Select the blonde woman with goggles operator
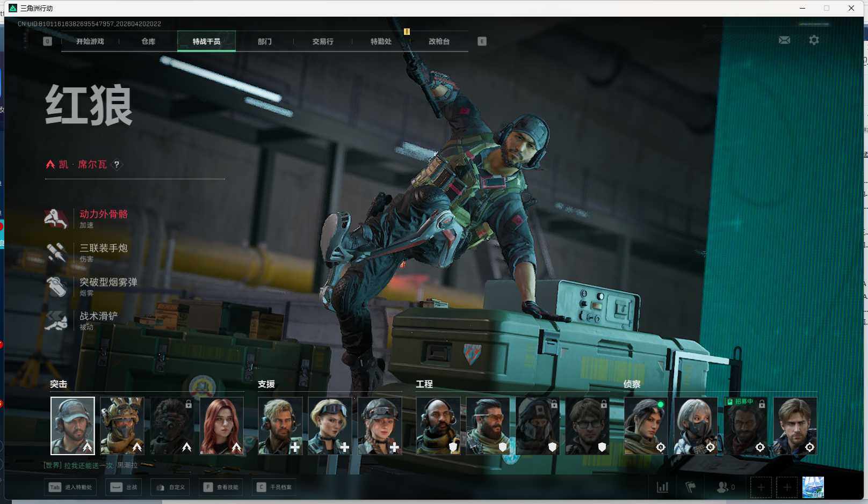This screenshot has height=504, width=868. click(330, 426)
